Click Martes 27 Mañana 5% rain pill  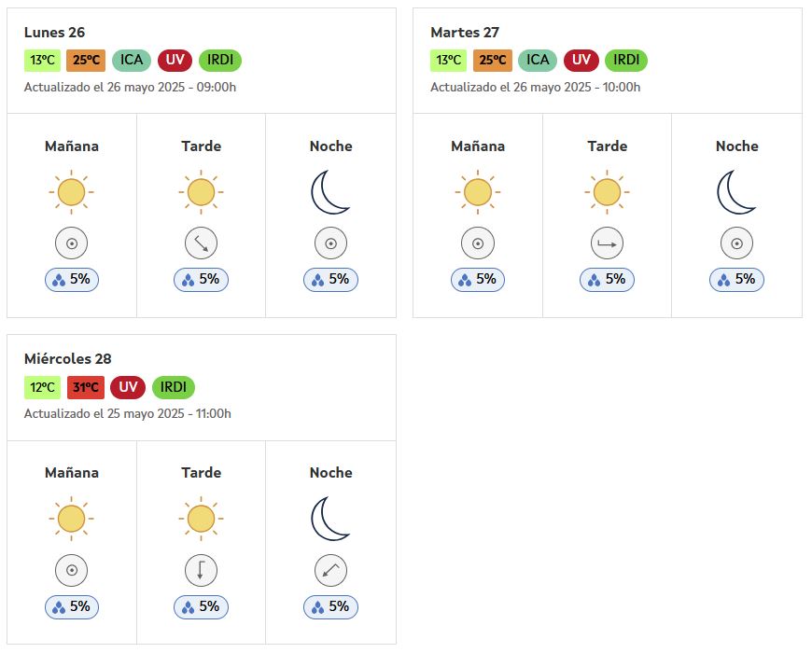pyautogui.click(x=478, y=280)
